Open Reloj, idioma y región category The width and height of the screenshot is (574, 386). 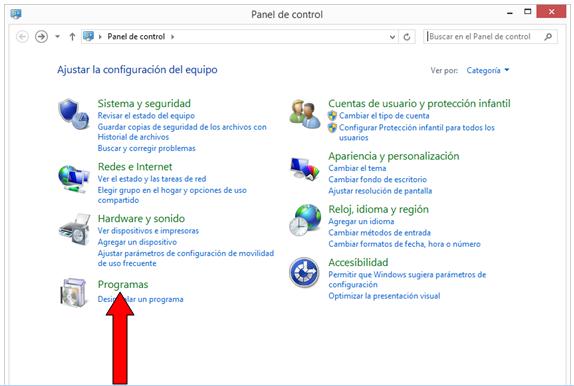[379, 209]
